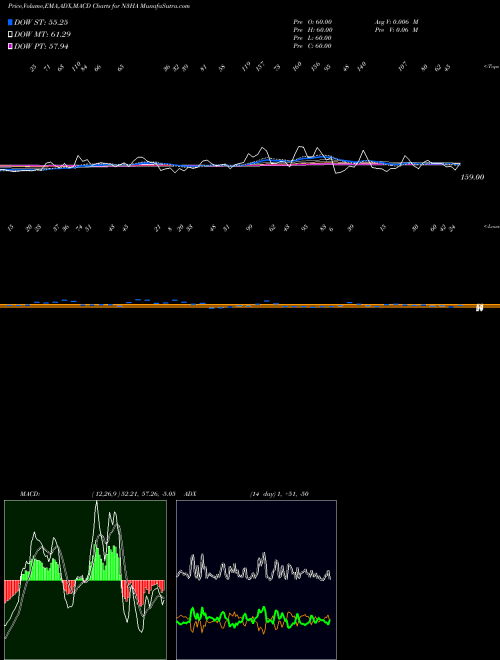
Task: Select the DOW ST legend label
Action: point(41,22)
